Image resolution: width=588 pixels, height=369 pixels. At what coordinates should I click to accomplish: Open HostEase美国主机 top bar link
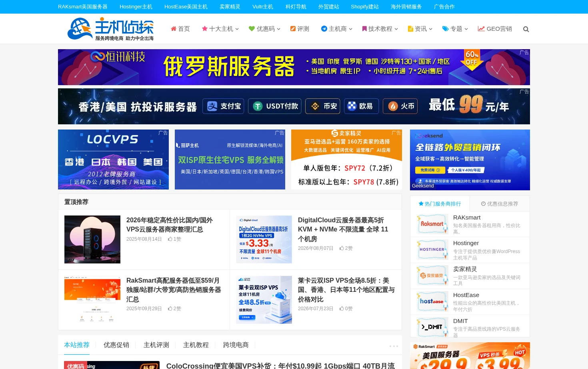point(186,7)
